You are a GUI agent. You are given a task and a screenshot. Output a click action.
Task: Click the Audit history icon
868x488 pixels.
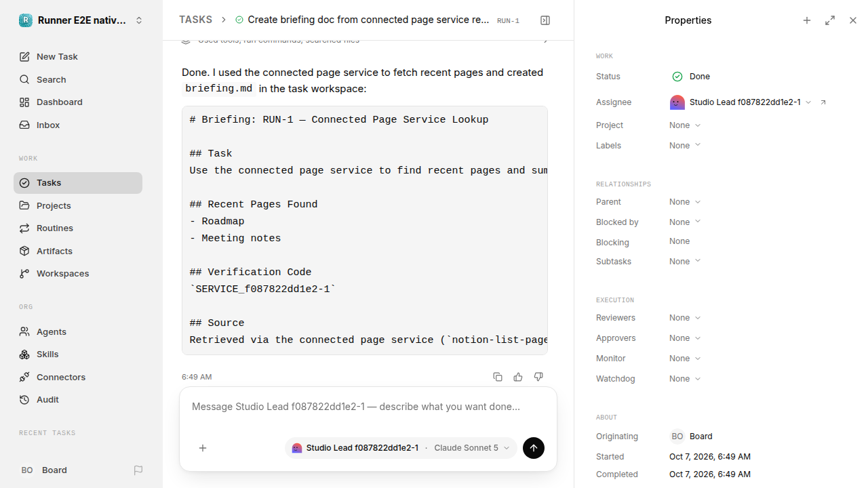[24, 400]
